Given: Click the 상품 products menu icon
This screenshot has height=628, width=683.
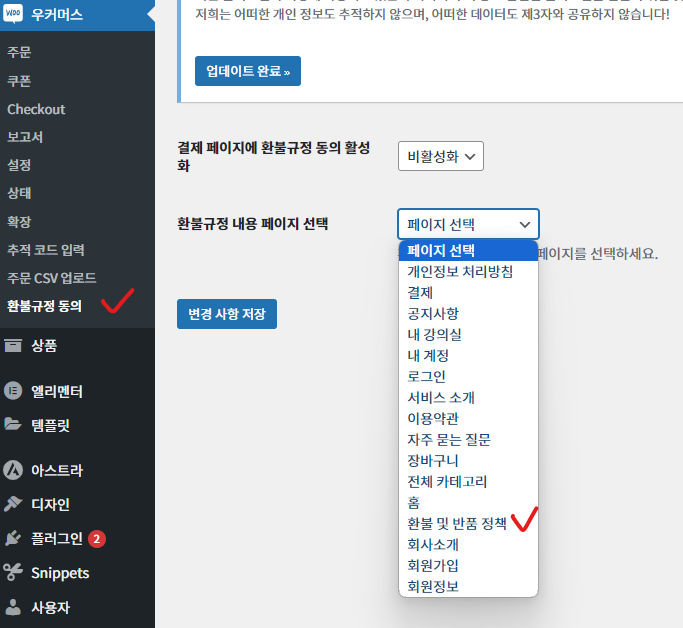Looking at the screenshot, I should point(13,346).
